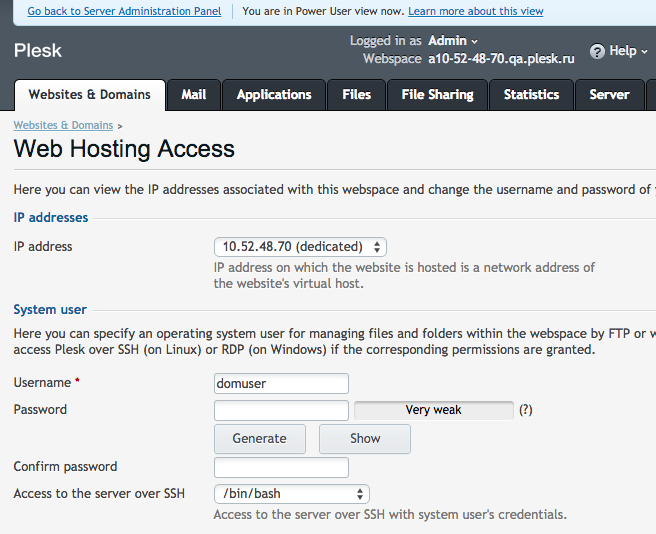Go back to Server Administration Panel link
The image size is (656, 534).
(x=124, y=11)
